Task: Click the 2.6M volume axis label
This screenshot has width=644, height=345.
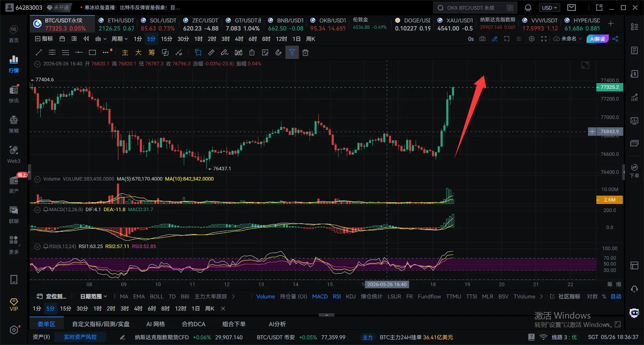Action: (x=609, y=200)
